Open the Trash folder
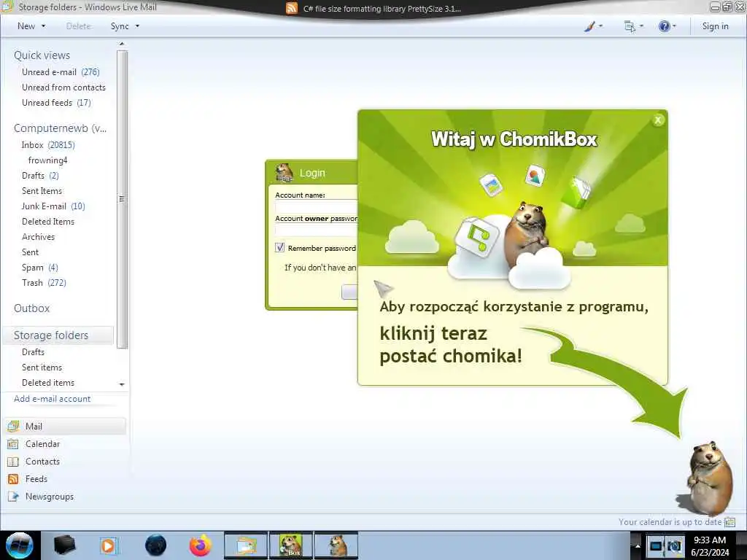The width and height of the screenshot is (747, 560). point(44,282)
